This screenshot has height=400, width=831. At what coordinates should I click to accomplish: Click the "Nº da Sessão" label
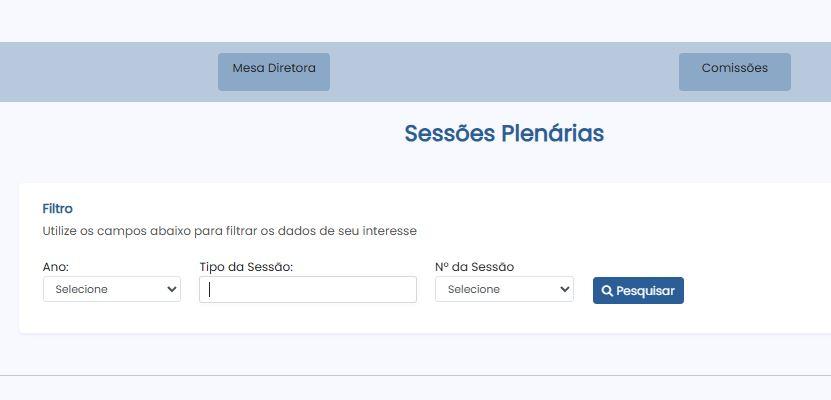474,267
